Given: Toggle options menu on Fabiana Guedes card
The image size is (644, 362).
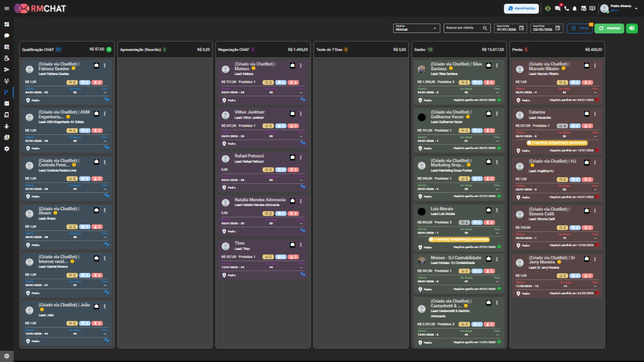Looking at the screenshot, I should [105, 66].
